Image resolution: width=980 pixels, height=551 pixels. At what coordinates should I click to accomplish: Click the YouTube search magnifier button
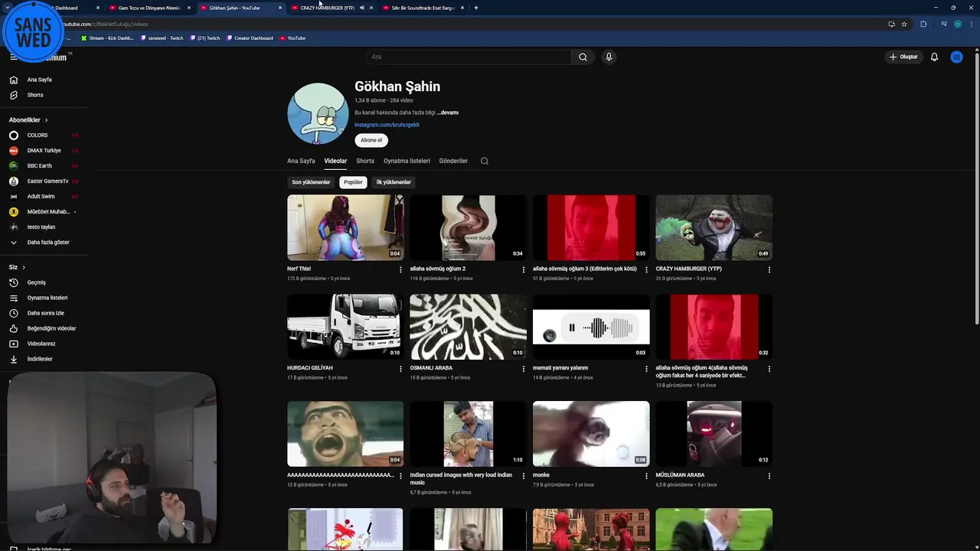[x=583, y=57]
